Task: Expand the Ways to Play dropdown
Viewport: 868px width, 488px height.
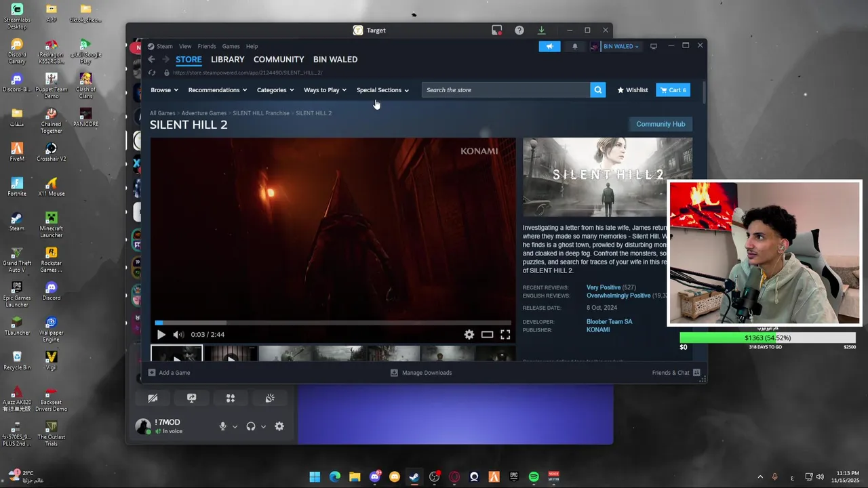Action: [325, 90]
